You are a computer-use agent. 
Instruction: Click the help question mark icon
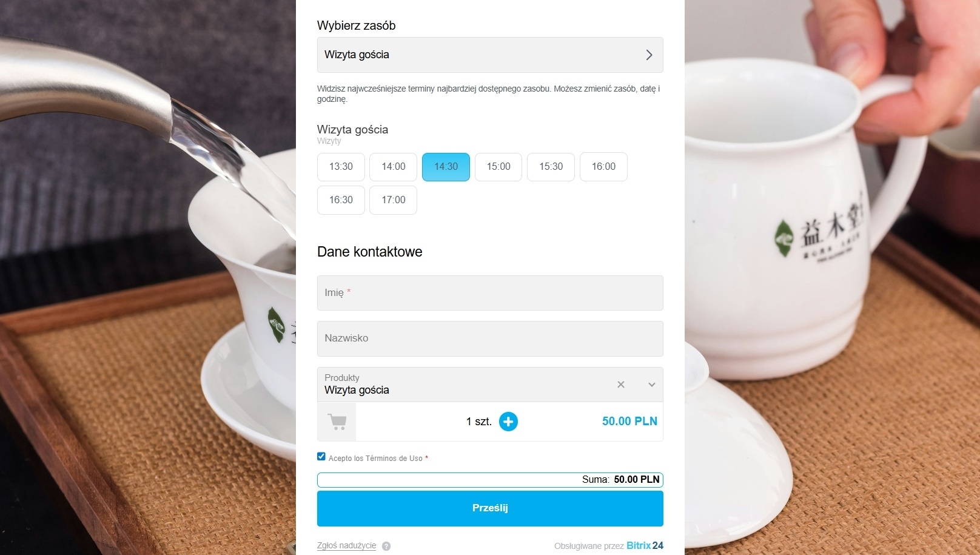(386, 546)
